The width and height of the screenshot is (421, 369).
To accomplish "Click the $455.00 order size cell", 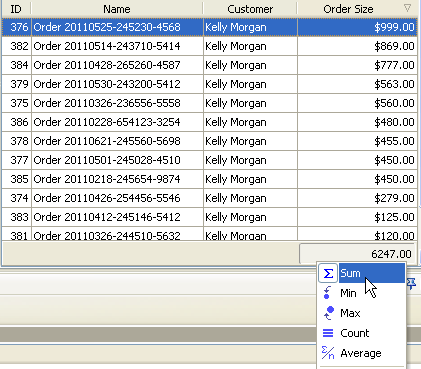I will (357, 141).
